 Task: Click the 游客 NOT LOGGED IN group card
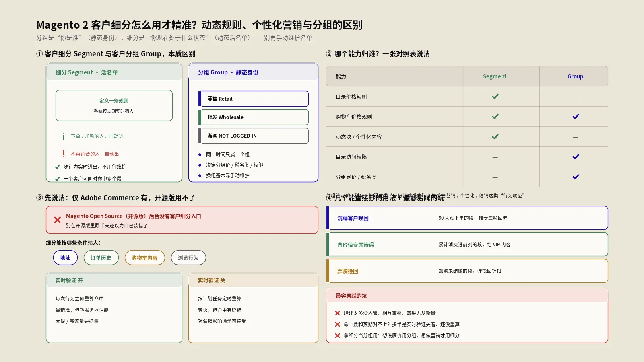click(x=254, y=136)
